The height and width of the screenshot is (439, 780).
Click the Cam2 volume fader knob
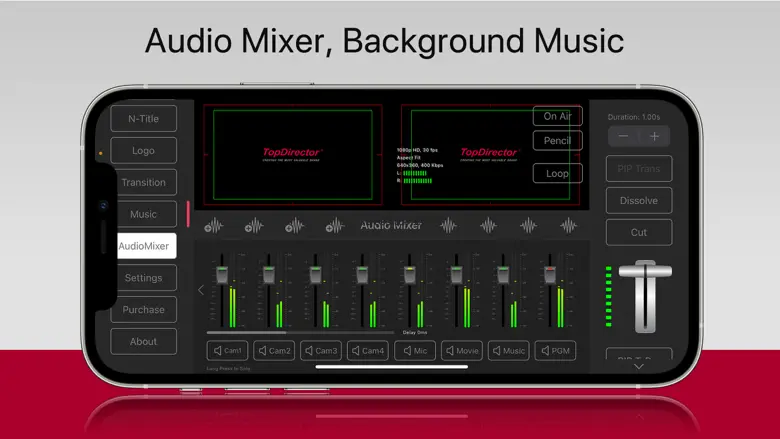(x=269, y=275)
